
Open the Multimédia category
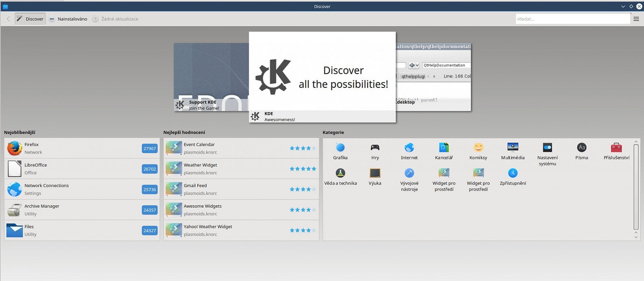pos(513,152)
